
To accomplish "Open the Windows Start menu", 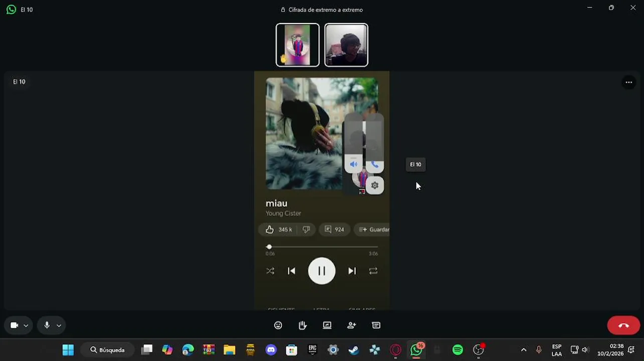I will (x=68, y=350).
